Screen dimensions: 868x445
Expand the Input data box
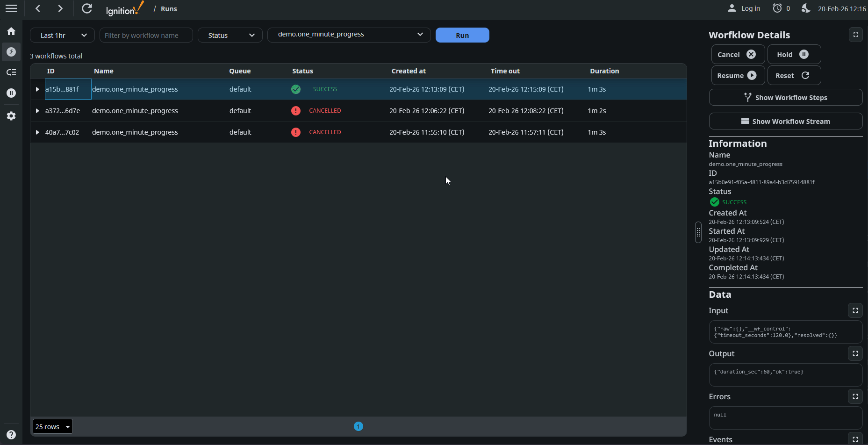855,310
